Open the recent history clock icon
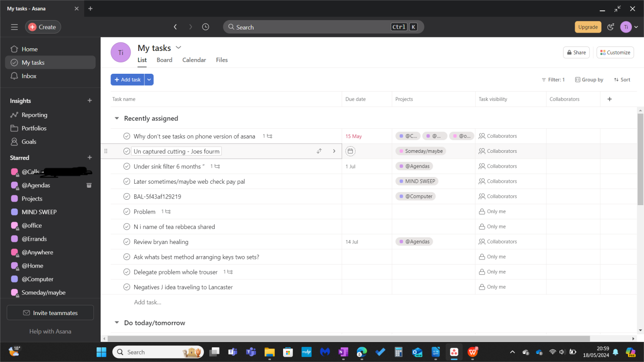The image size is (644, 362). [x=205, y=27]
